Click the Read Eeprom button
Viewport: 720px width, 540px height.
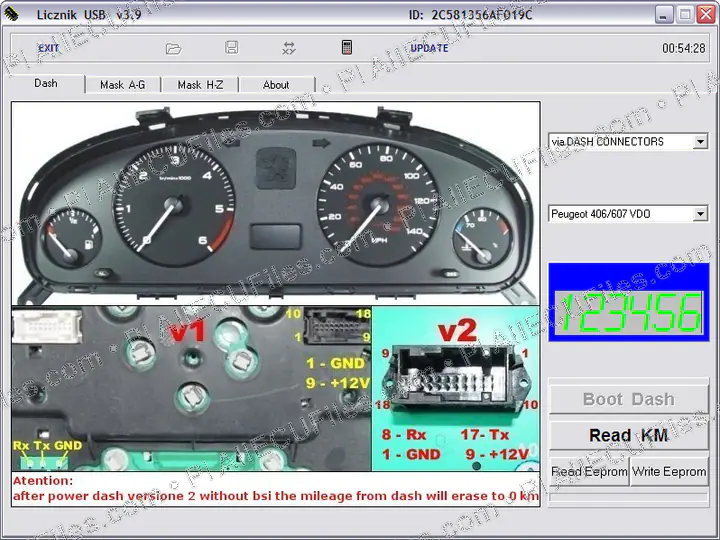(x=589, y=472)
